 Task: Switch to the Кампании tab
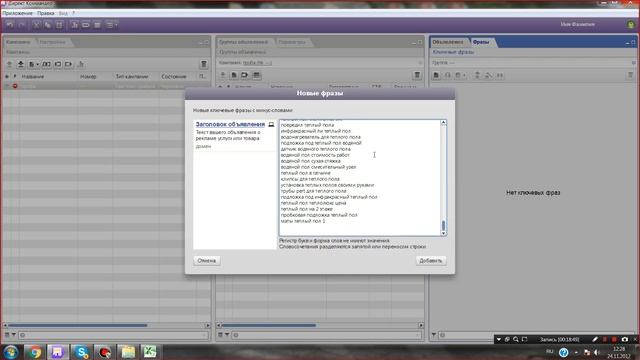pyautogui.click(x=18, y=42)
